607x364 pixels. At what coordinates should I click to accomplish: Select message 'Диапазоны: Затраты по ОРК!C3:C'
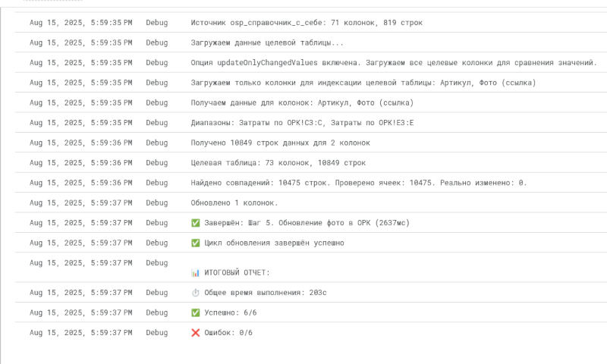coord(302,123)
